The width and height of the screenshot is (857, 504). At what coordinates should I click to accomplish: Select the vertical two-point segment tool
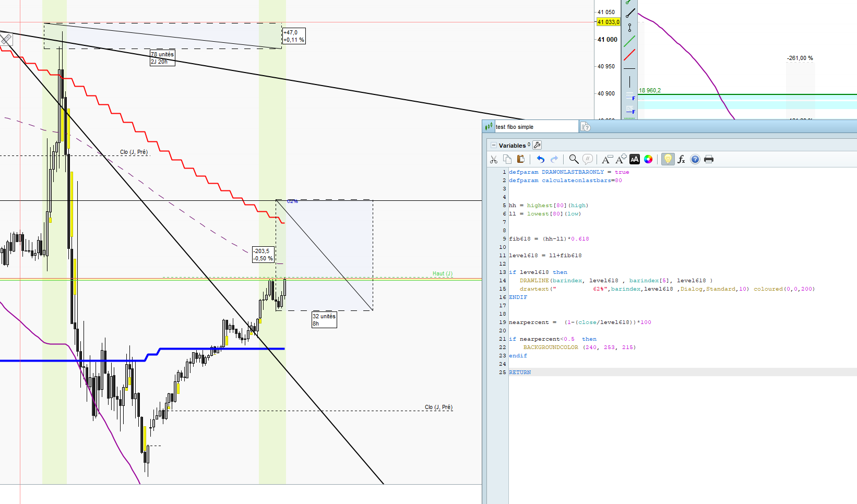pos(630,27)
